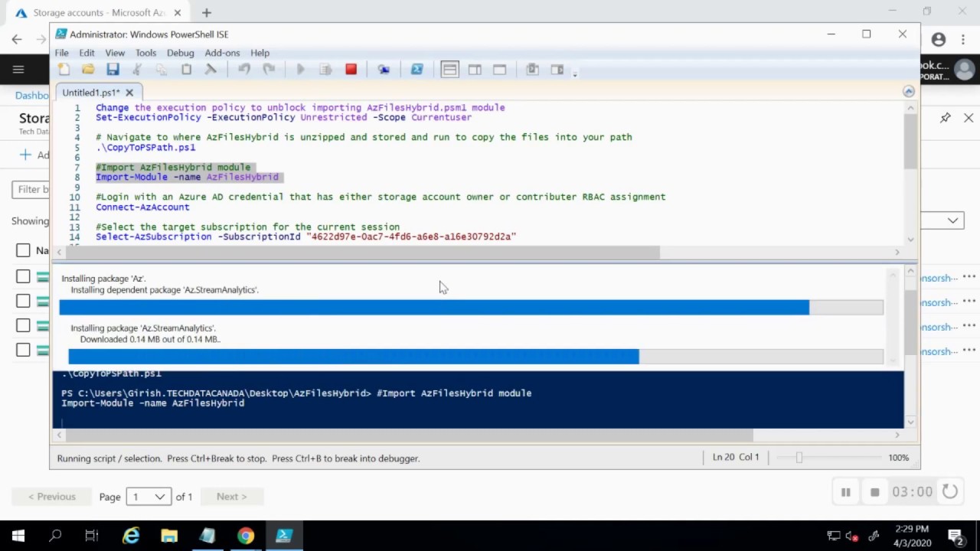980x551 pixels.
Task: Click the Redo arrow icon
Action: point(269,70)
